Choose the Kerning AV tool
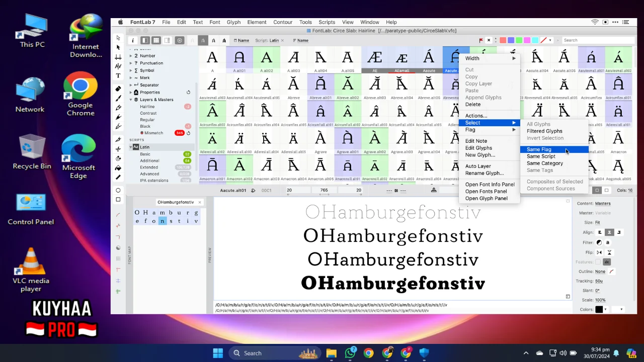This screenshot has height=362, width=644. pyautogui.click(x=118, y=66)
